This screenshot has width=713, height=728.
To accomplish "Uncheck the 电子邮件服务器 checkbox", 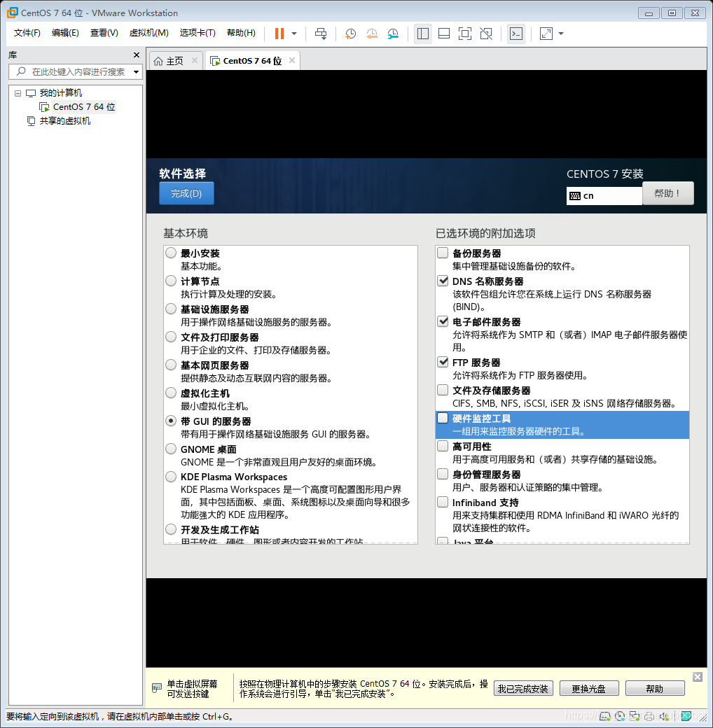I will pyautogui.click(x=443, y=321).
